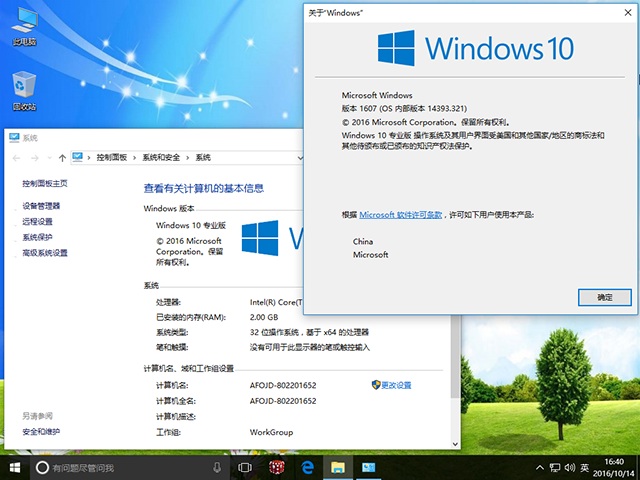Open 设备管理器 in the left sidebar

[41, 206]
